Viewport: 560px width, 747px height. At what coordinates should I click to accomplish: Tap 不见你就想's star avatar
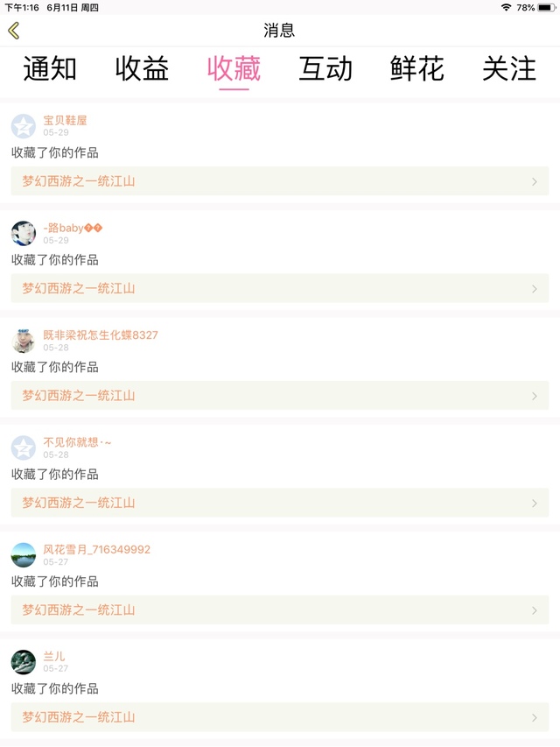pyautogui.click(x=24, y=447)
